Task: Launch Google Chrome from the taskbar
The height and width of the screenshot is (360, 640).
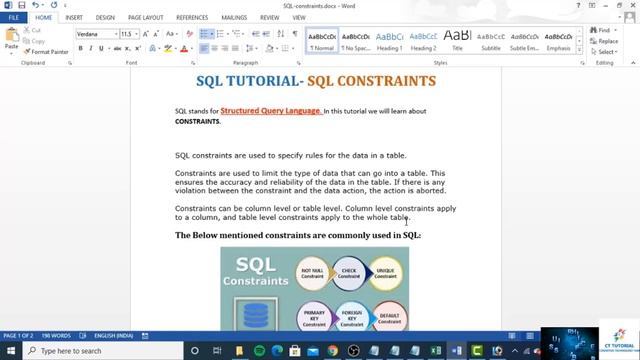Action: tap(333, 351)
